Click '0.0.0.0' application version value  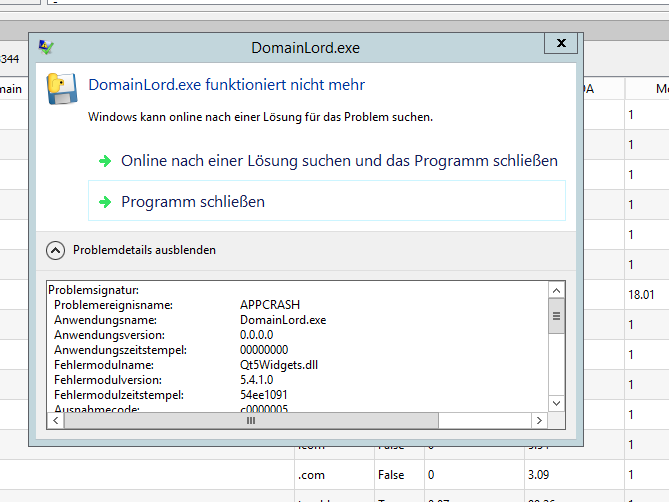[256, 335]
